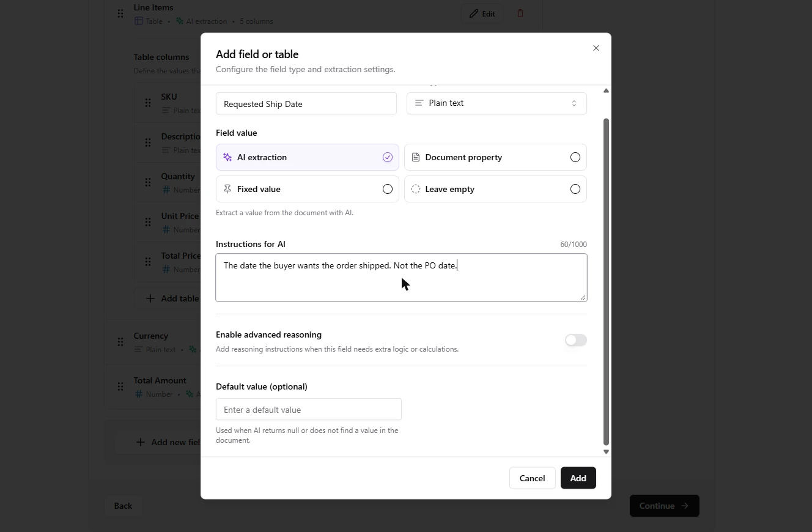Viewport: 812px width, 532px height.
Task: Click the Description column drag handle
Action: (148, 142)
